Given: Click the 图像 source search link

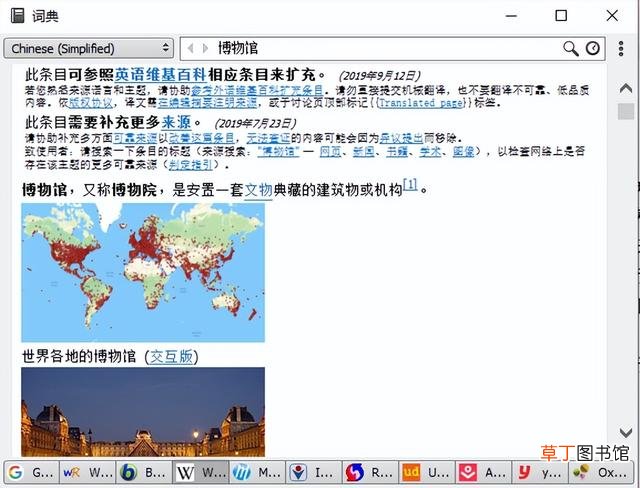Looking at the screenshot, I should point(464,152).
